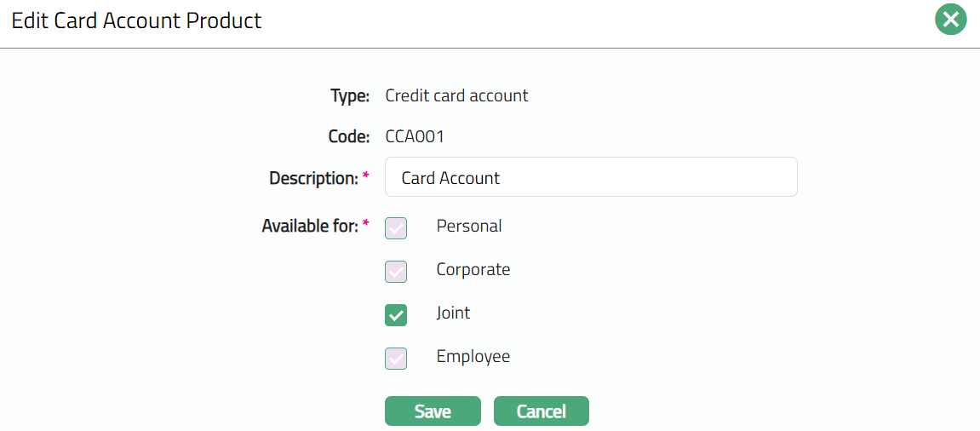This screenshot has width=980, height=431.
Task: Click the CCA001 code value
Action: click(415, 136)
